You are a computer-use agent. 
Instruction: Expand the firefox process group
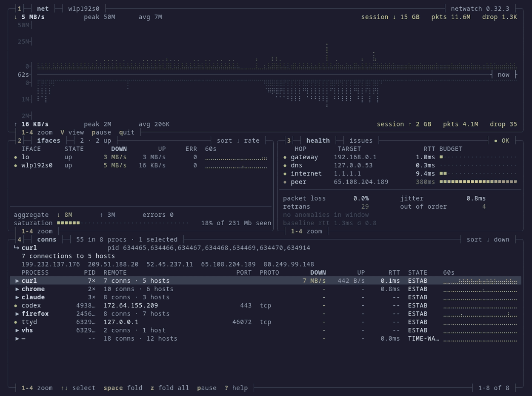pyautogui.click(x=17, y=314)
